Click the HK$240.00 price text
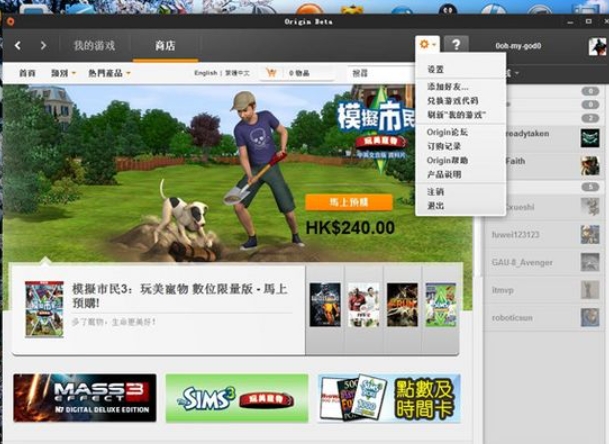Viewport: 609px width, 444px height. pyautogui.click(x=350, y=228)
